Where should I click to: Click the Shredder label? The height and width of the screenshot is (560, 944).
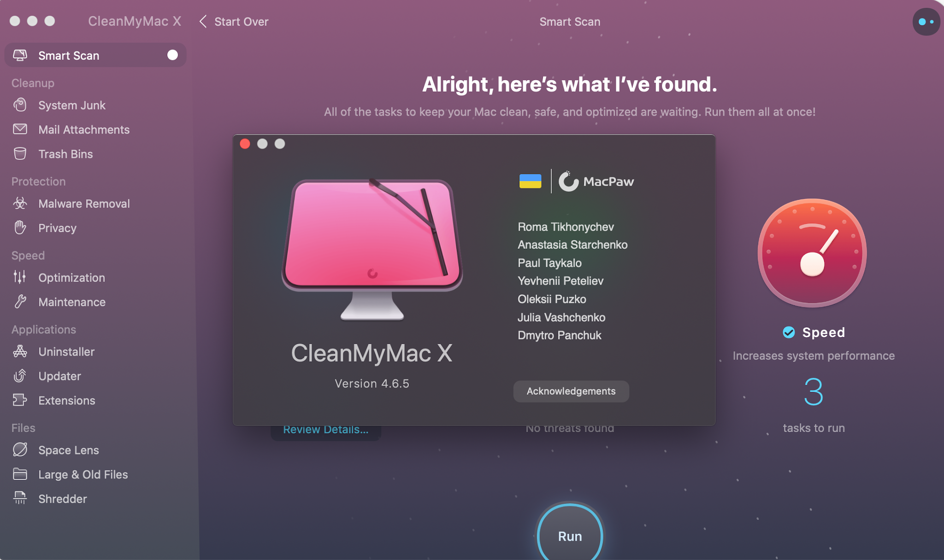[x=62, y=499]
